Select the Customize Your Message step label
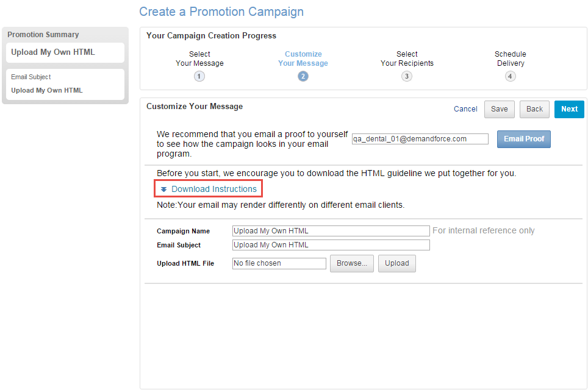 303,58
